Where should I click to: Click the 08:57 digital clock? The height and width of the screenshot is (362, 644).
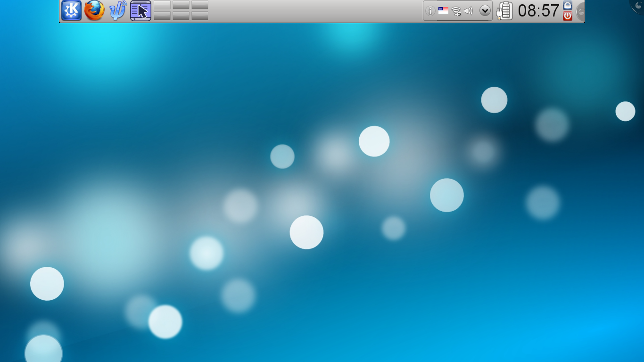coord(538,10)
